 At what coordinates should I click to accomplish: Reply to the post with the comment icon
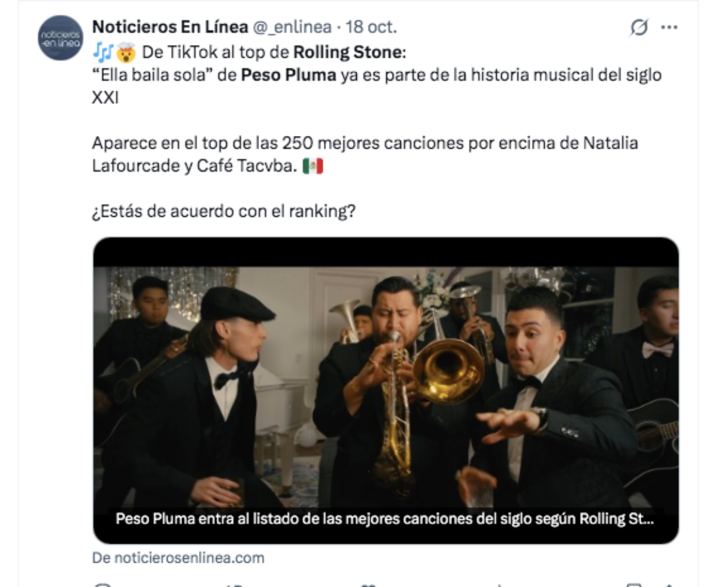[104, 585]
